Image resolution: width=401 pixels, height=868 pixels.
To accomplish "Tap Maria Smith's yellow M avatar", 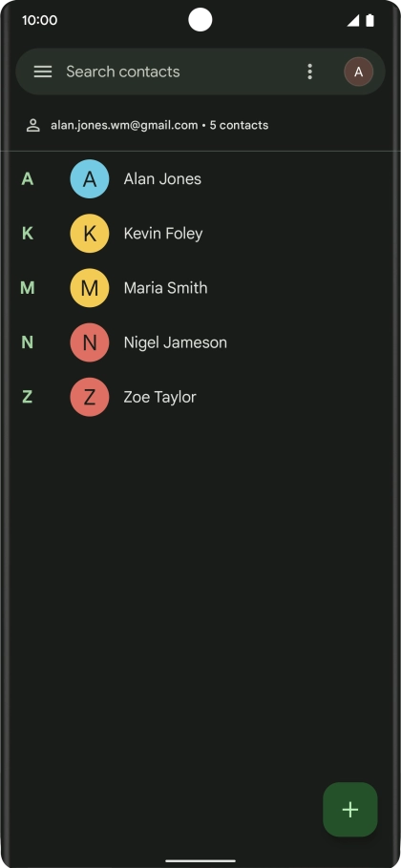I will tap(89, 288).
